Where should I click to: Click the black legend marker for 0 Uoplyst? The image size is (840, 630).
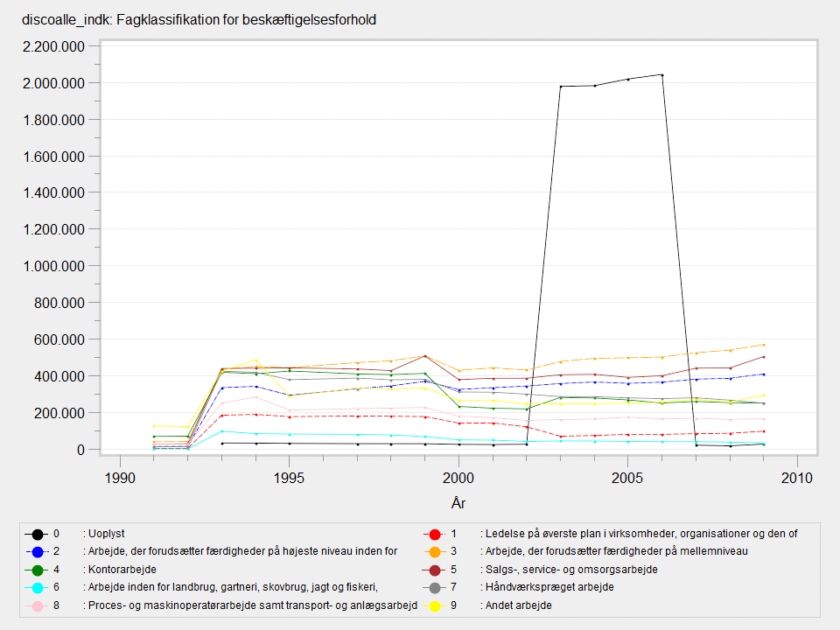click(x=36, y=533)
